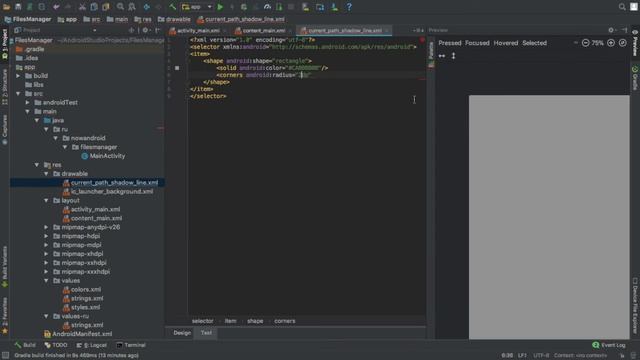The height and width of the screenshot is (360, 640).
Task: Toggle the Focused state in Preview
Action: (477, 43)
